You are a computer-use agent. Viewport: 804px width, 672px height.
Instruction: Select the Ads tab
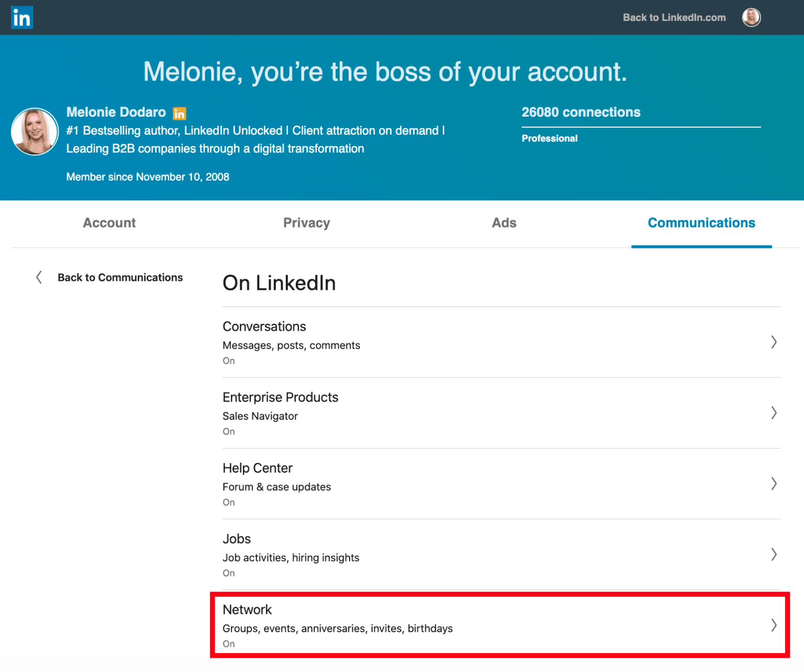pyautogui.click(x=504, y=223)
